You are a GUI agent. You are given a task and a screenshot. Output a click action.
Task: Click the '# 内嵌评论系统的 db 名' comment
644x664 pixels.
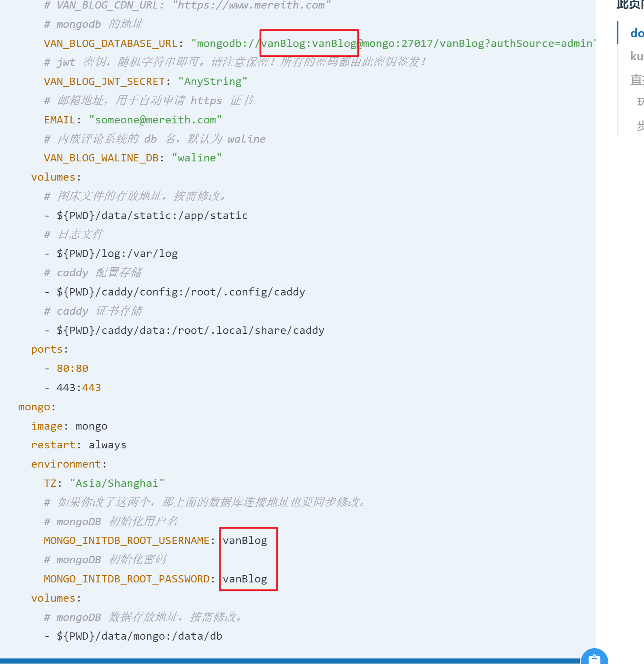click(155, 139)
